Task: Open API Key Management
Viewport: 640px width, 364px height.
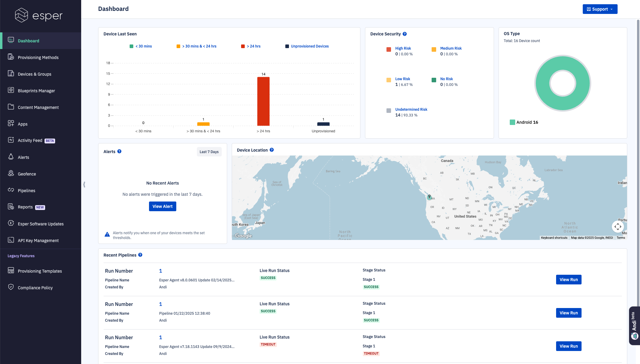Action: (38, 240)
